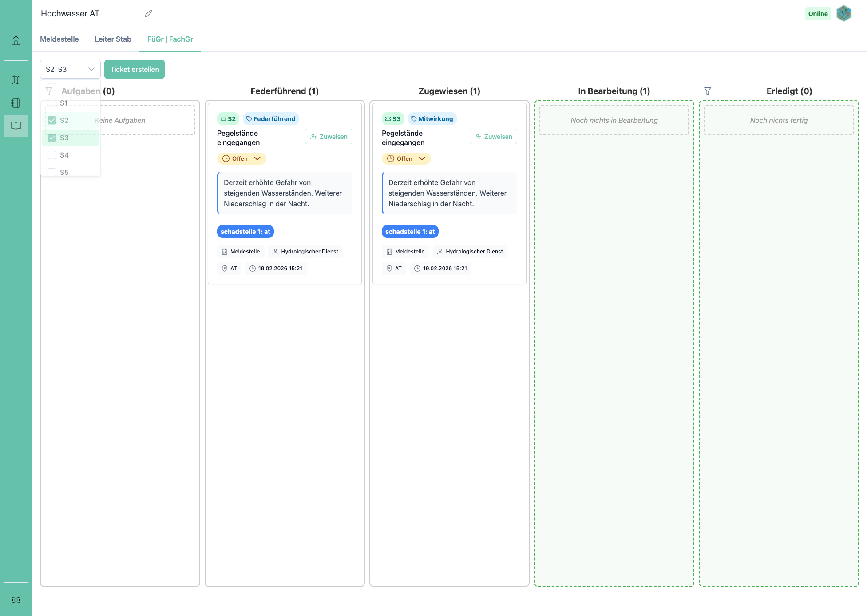
Task: Click Zuweisen on the S2 Federführend ticket
Action: pyautogui.click(x=329, y=137)
